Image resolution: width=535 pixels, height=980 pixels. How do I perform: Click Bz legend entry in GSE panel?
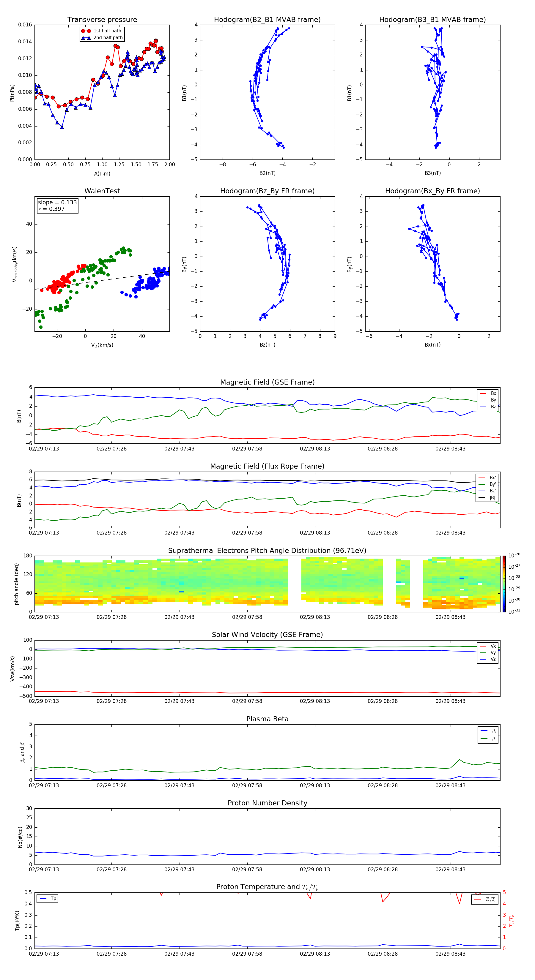pos(488,407)
